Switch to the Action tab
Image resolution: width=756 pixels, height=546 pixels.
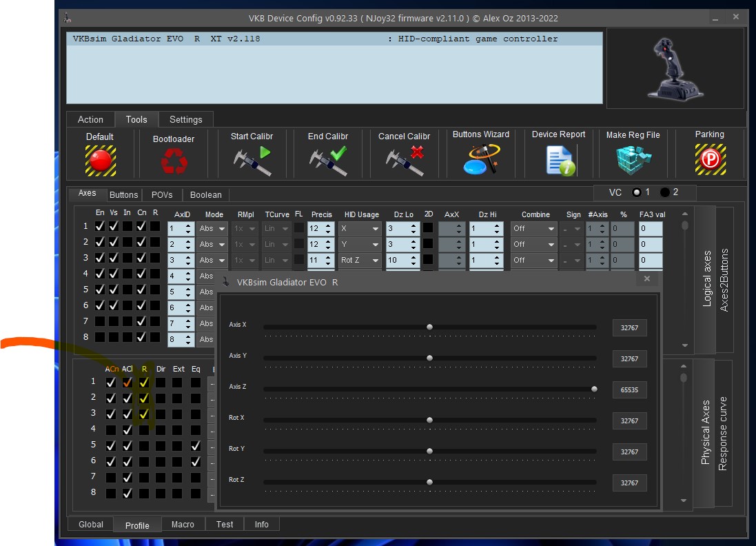pyautogui.click(x=91, y=120)
